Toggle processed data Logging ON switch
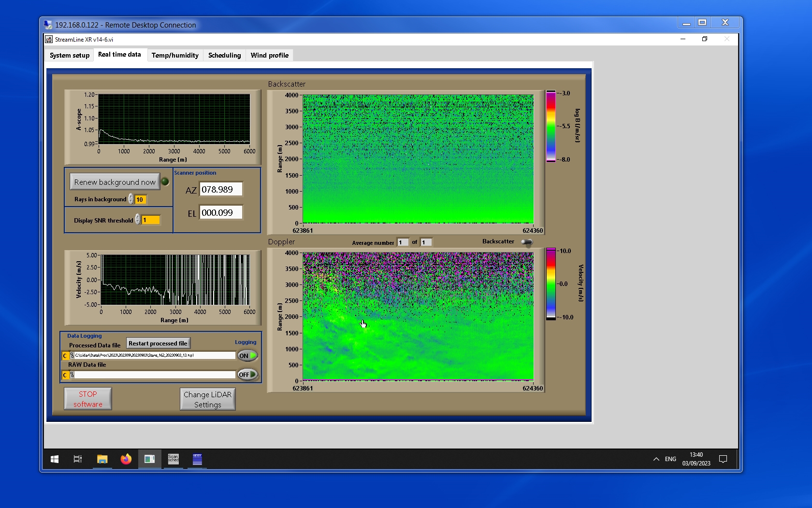The image size is (812, 508). tap(247, 356)
